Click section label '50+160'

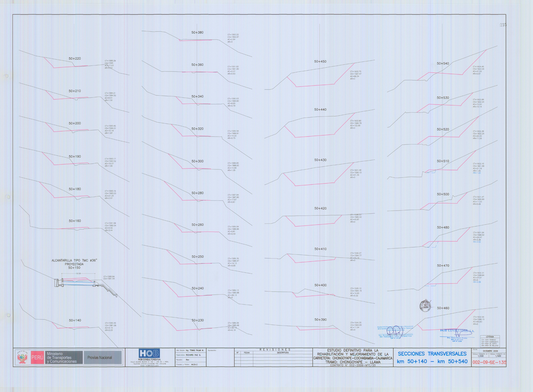pos(75,221)
